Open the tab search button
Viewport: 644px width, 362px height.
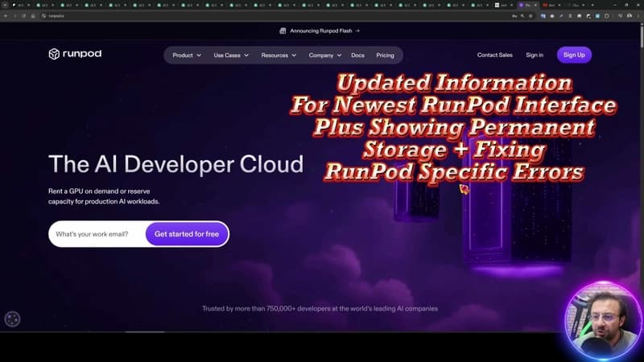coord(5,5)
